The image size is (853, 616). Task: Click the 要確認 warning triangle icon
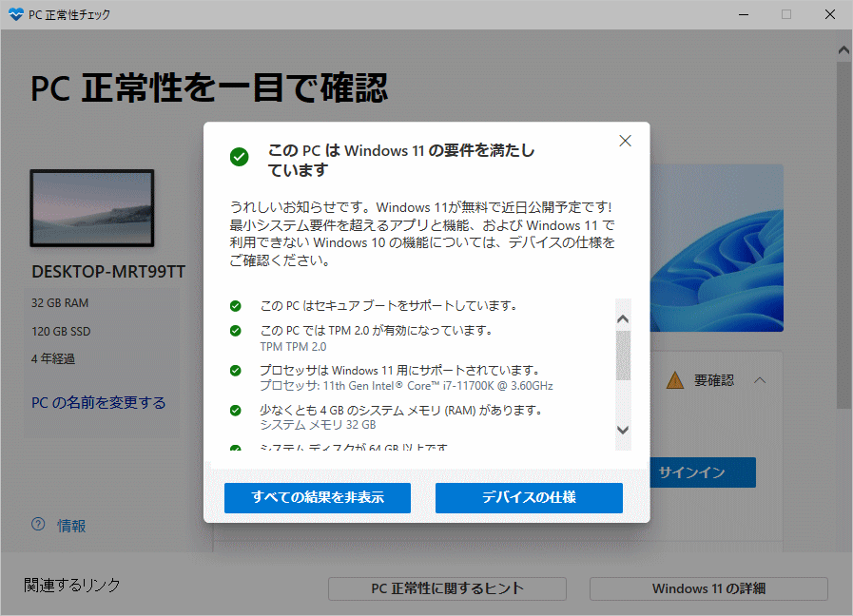coord(674,380)
